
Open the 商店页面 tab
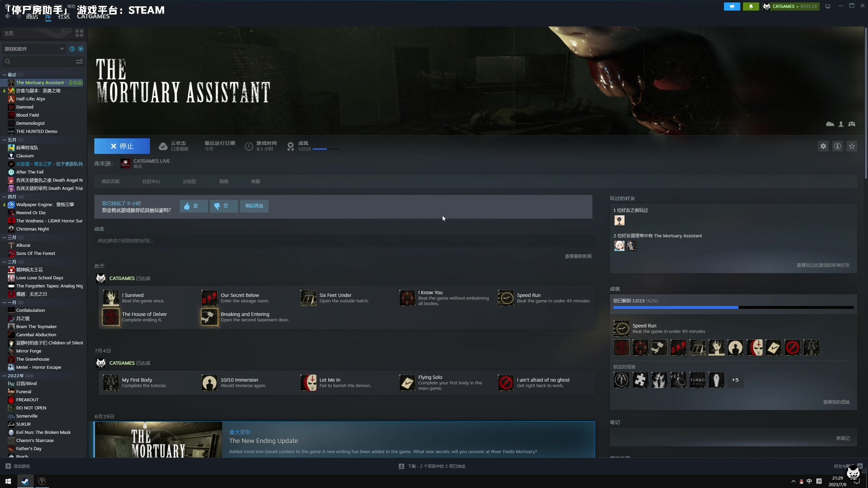[110, 182]
